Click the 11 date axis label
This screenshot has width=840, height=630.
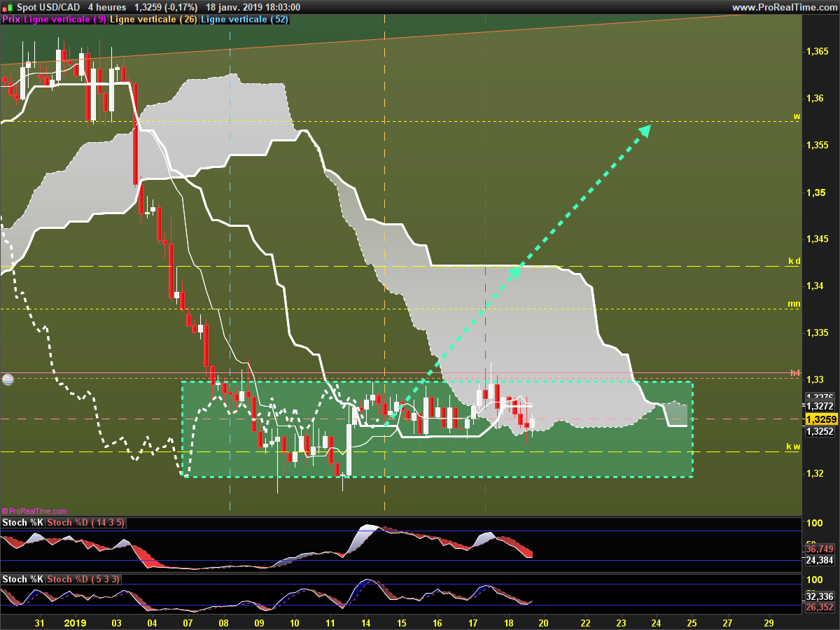click(x=330, y=622)
